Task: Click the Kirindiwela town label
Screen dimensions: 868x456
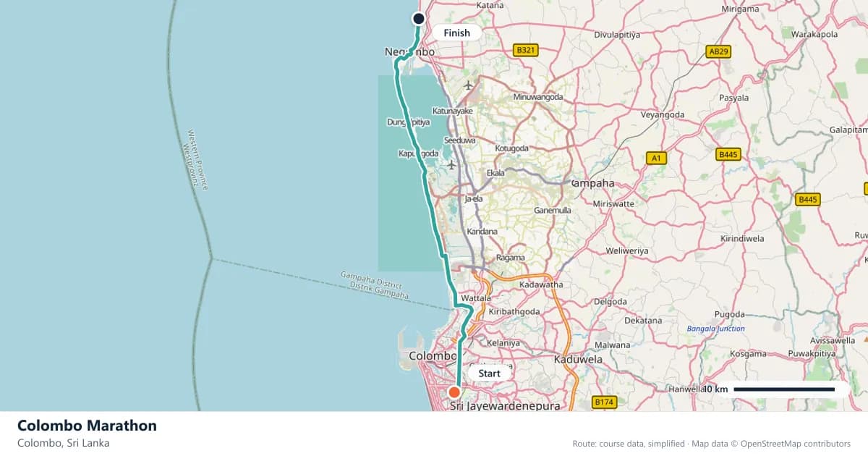Action: pyautogui.click(x=742, y=238)
